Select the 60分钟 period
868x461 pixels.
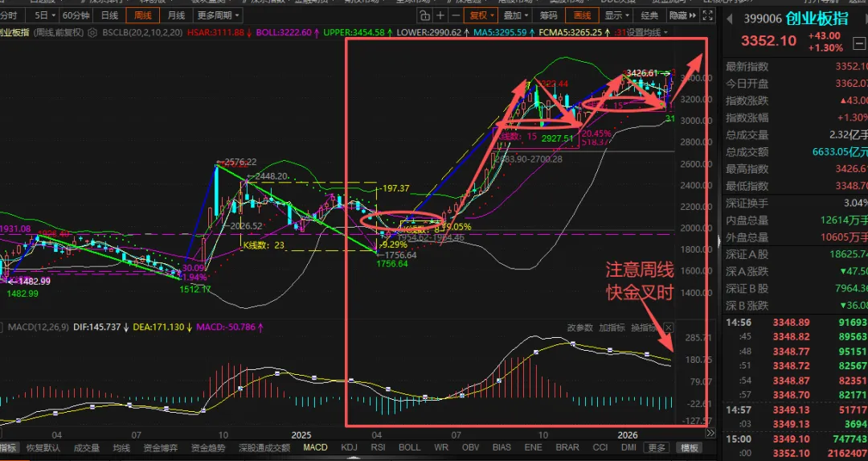click(76, 15)
